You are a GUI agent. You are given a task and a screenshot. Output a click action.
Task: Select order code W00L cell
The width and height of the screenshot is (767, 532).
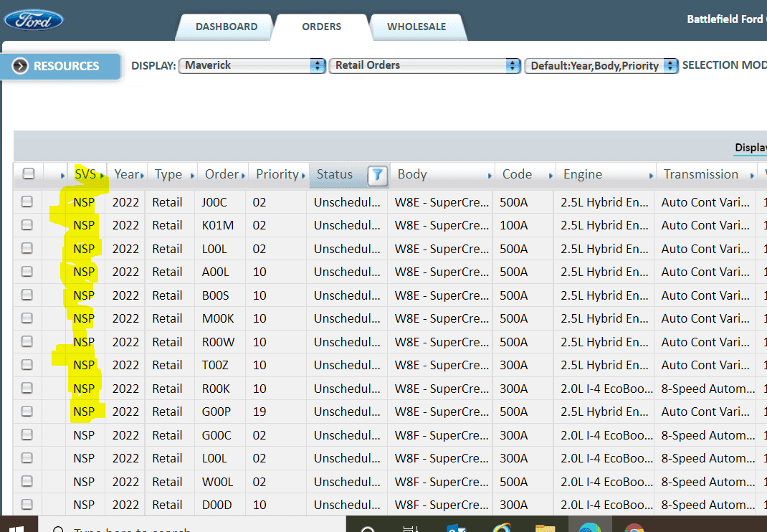pos(218,482)
